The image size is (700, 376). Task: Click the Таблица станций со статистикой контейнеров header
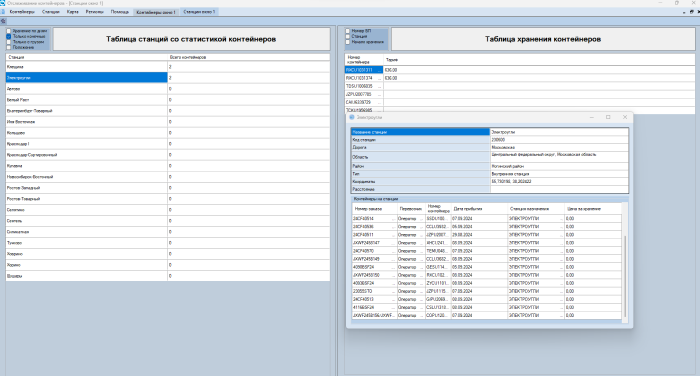coord(191,39)
